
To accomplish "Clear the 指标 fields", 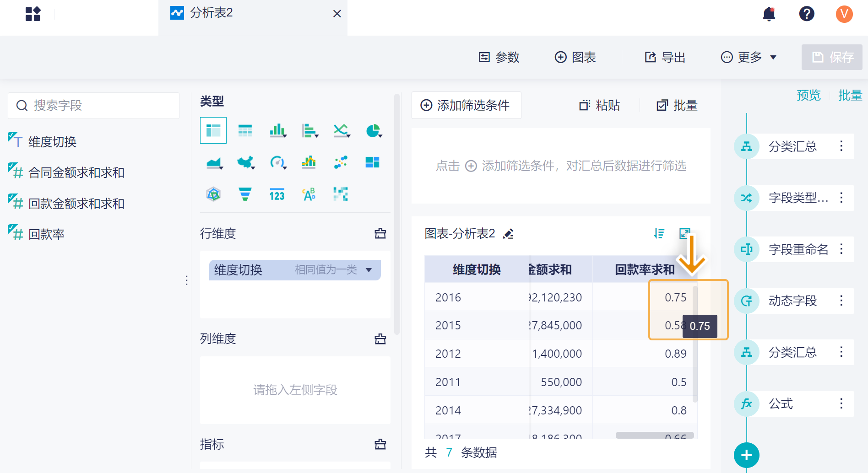I will click(x=380, y=444).
